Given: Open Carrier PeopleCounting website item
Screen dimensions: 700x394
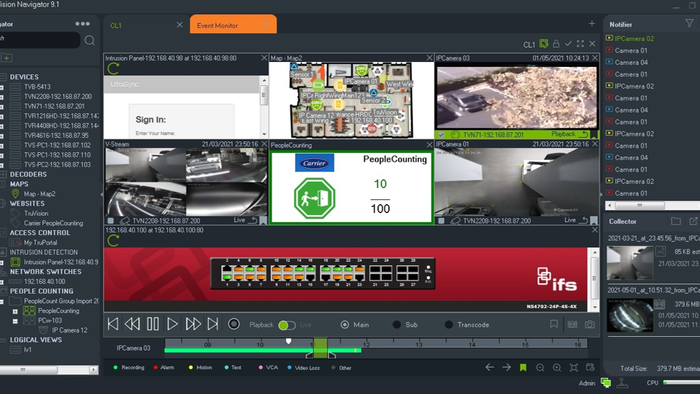Looking at the screenshot, I should pyautogui.click(x=53, y=223).
